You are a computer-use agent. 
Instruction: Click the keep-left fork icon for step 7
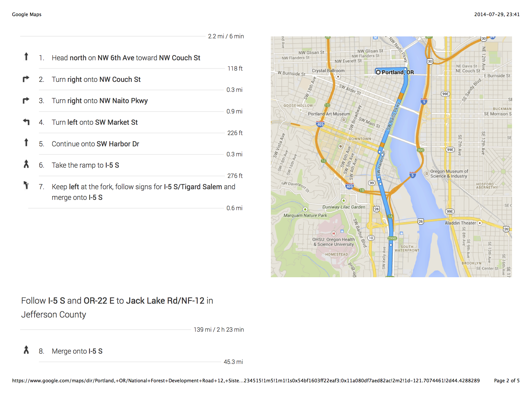click(26, 185)
